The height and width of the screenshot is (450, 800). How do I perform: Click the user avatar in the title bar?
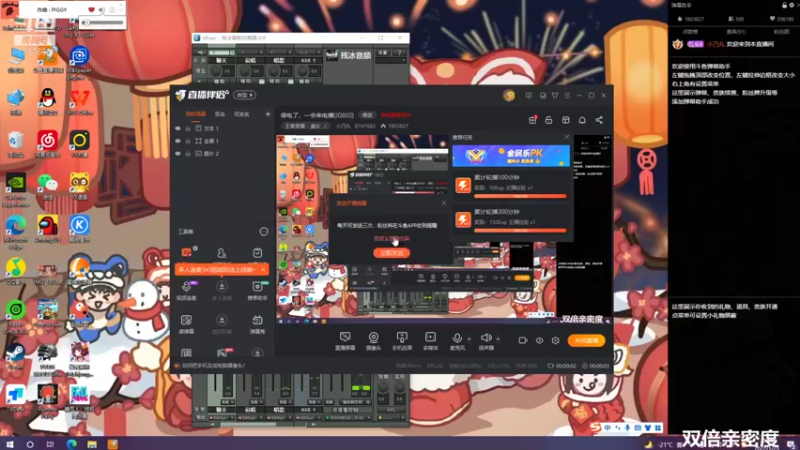pos(509,95)
